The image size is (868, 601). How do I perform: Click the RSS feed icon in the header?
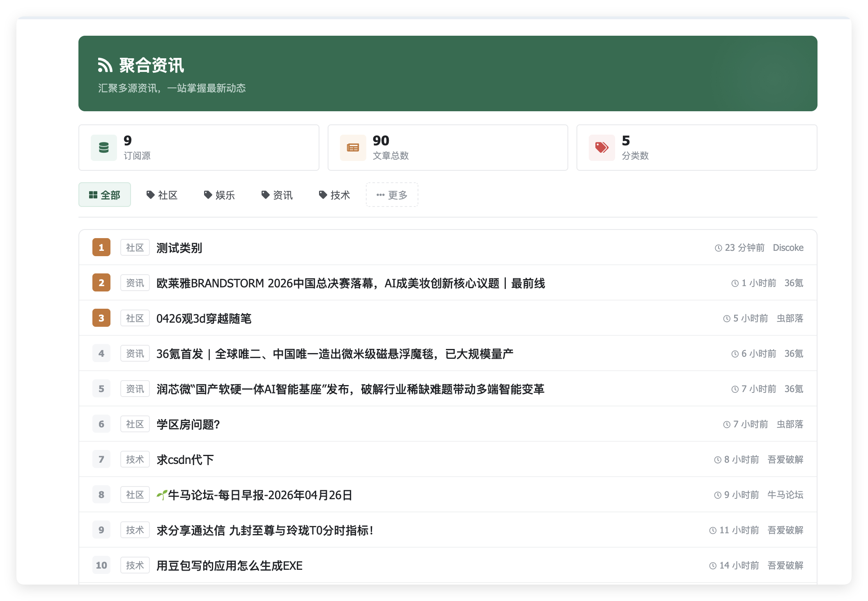tap(106, 64)
